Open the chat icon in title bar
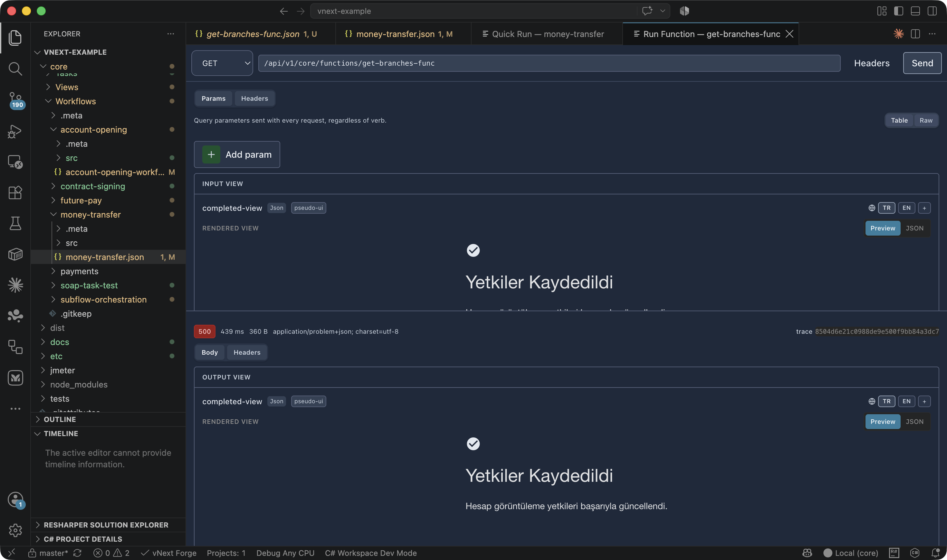Screen dimensions: 947x560 click(647, 11)
